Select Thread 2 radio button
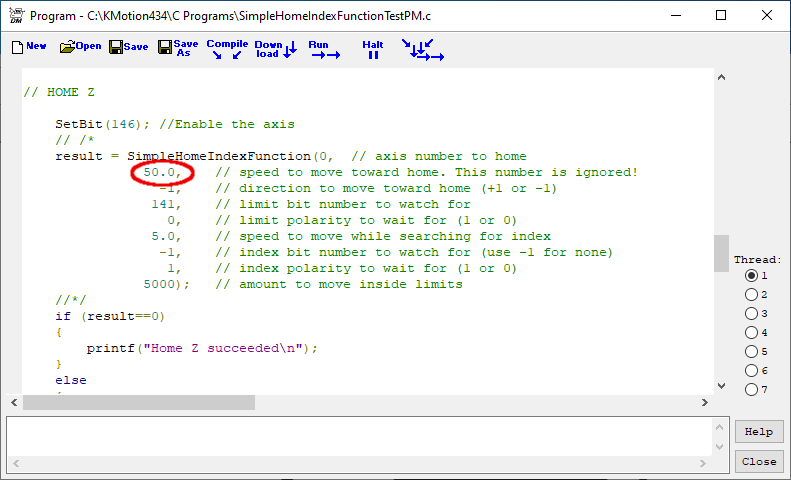Screen dimensions: 791x480 point(751,295)
